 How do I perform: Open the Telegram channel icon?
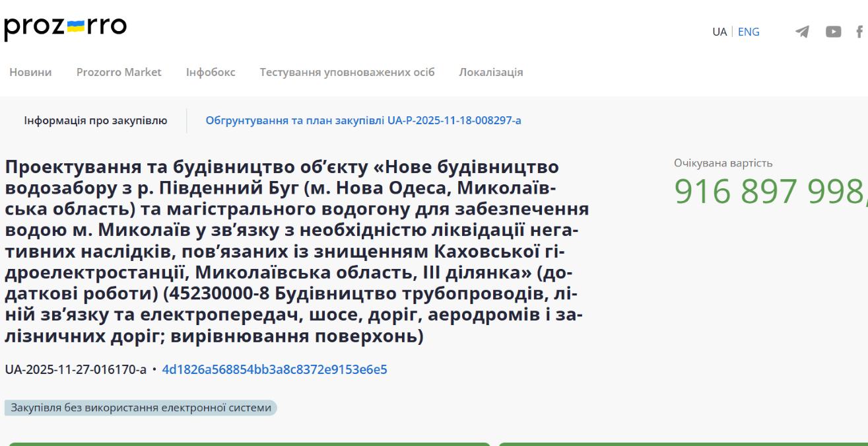pos(802,32)
